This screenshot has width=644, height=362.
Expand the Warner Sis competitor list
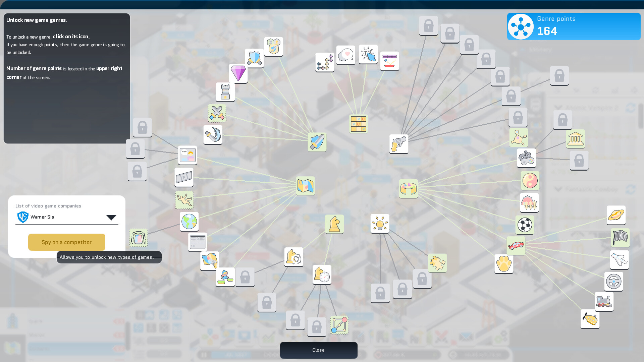point(111,217)
